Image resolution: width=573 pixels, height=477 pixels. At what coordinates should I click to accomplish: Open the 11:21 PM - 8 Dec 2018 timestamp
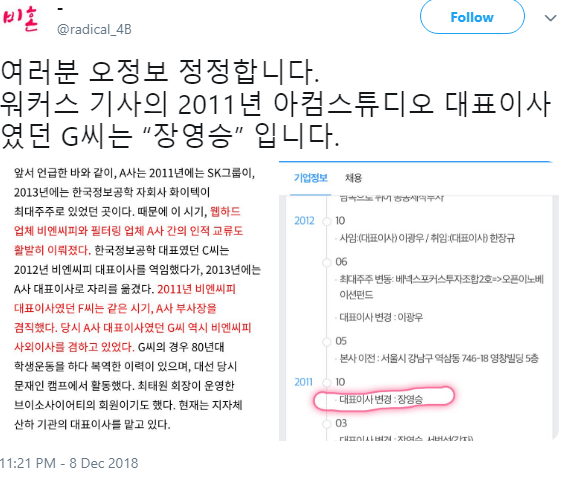coord(69,463)
